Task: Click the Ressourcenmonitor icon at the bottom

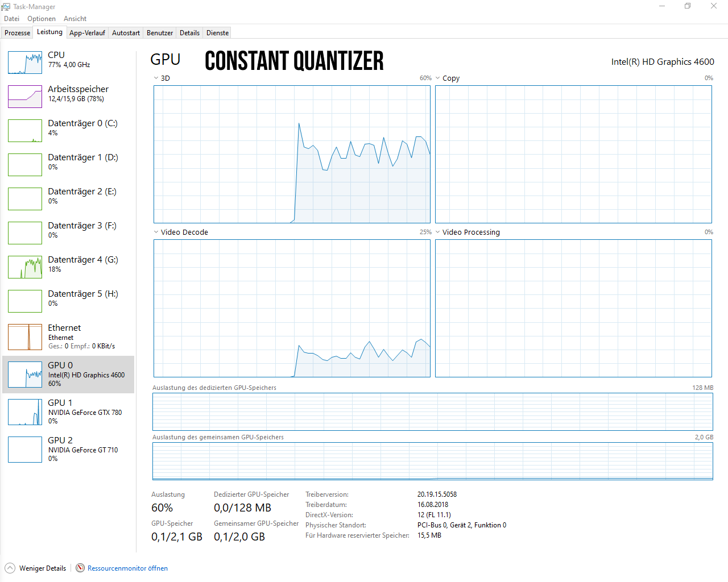Action: [x=80, y=568]
